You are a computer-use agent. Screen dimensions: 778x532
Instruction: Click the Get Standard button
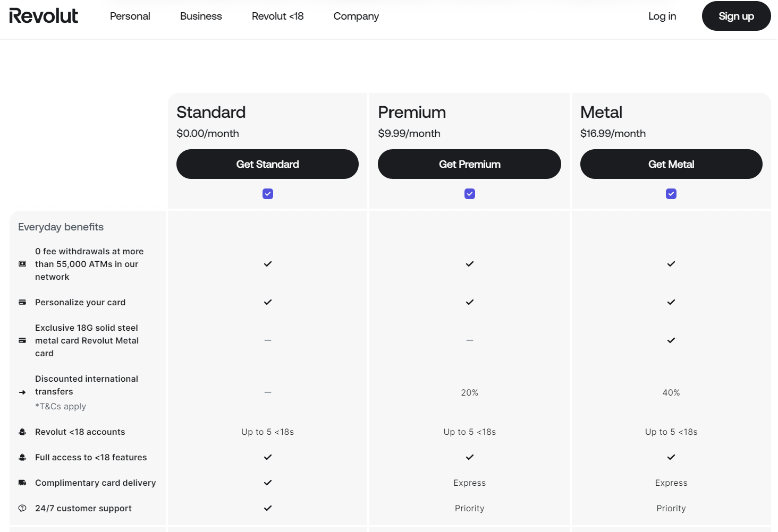pyautogui.click(x=267, y=164)
